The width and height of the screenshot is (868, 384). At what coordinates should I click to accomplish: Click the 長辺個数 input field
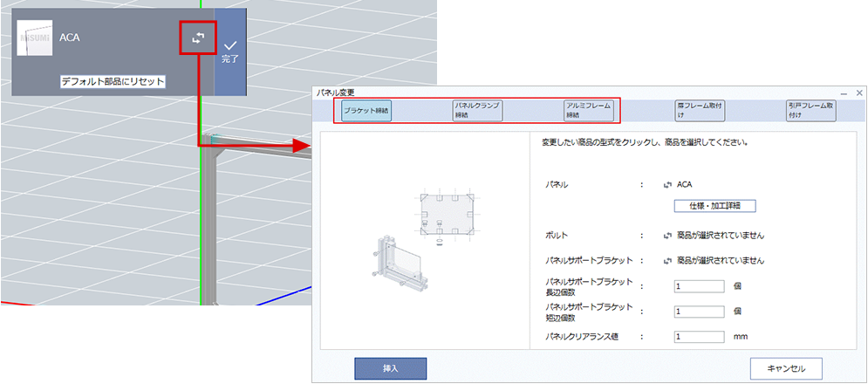699,286
